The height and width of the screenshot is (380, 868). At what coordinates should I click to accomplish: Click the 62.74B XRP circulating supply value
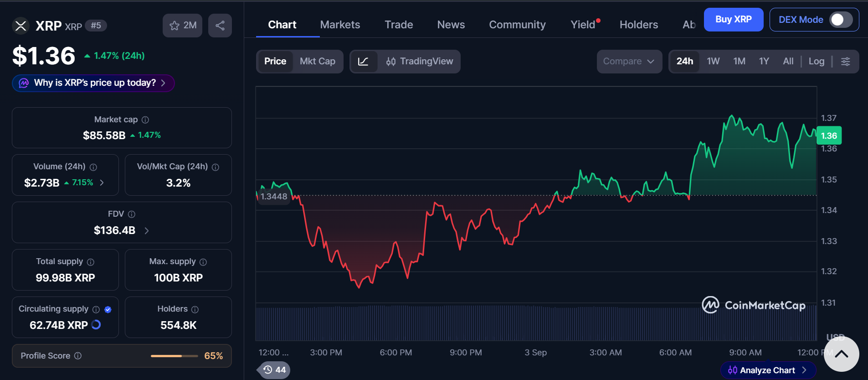point(59,325)
